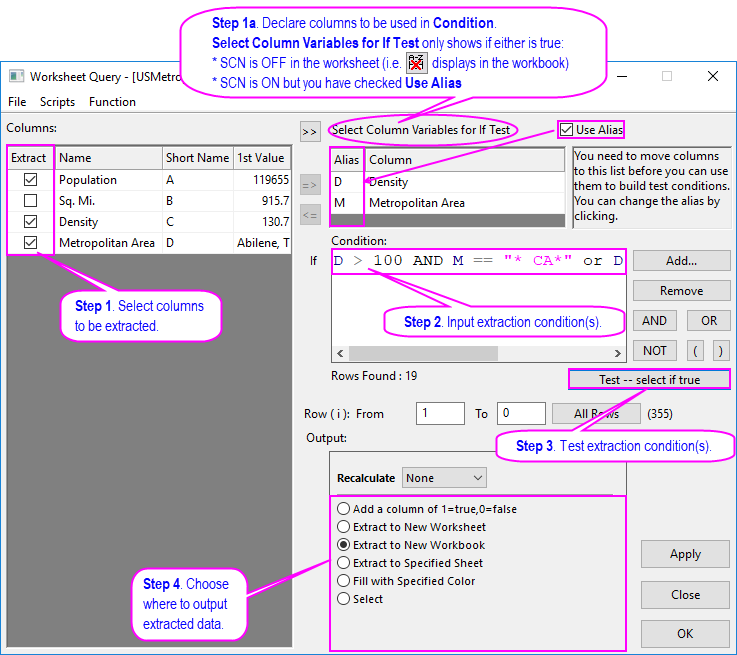Click the 'Abilene, T' value cell
Image resolution: width=737 pixels, height=655 pixels.
pyautogui.click(x=263, y=243)
